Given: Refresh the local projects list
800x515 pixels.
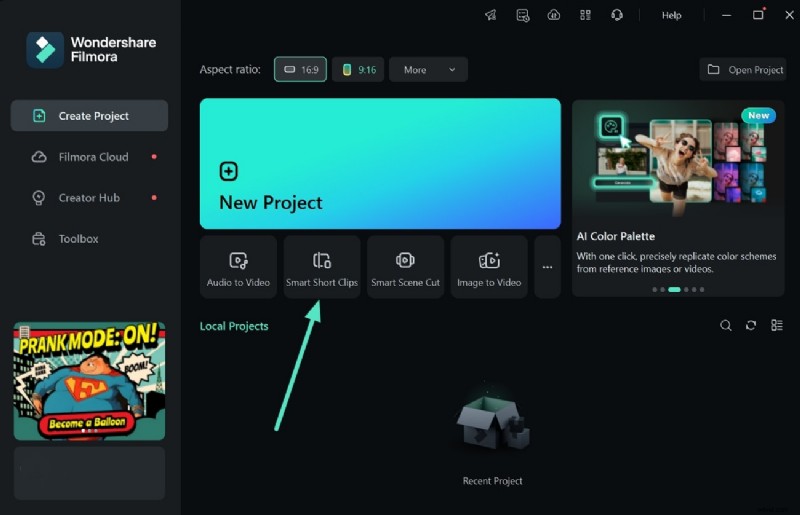Looking at the screenshot, I should click(751, 326).
